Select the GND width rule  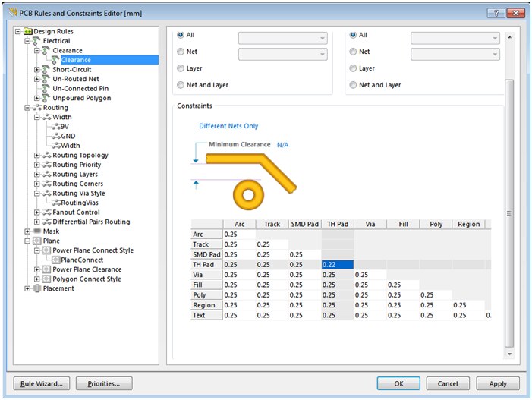[68, 137]
